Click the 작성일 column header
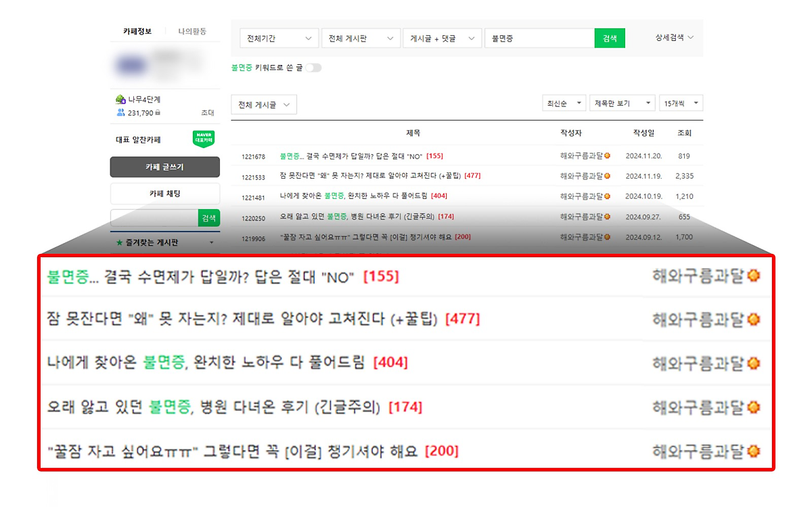 click(x=644, y=133)
